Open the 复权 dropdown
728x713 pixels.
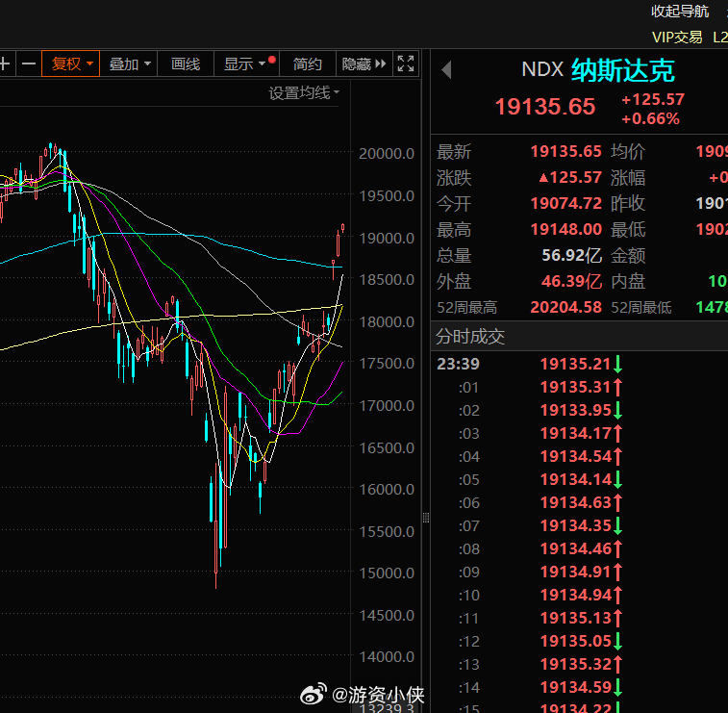[x=70, y=64]
